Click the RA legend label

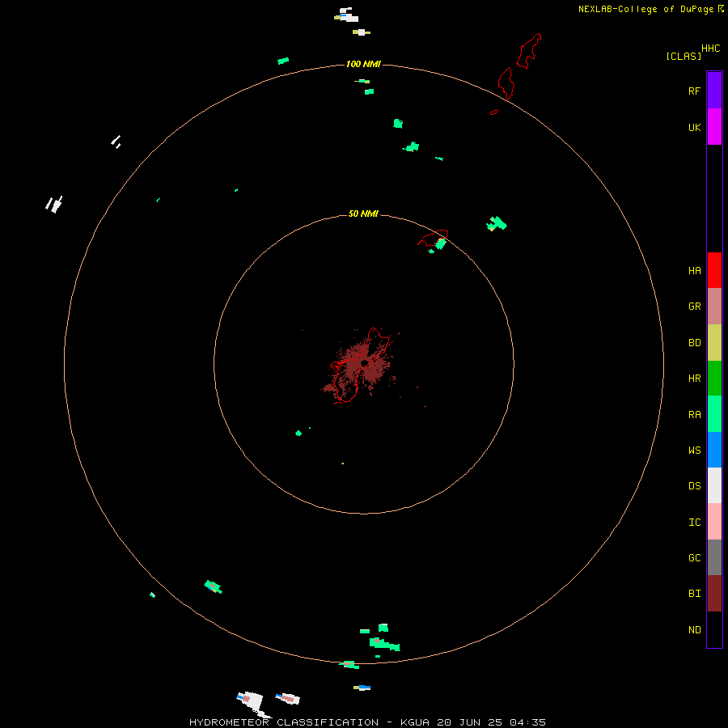pos(694,415)
